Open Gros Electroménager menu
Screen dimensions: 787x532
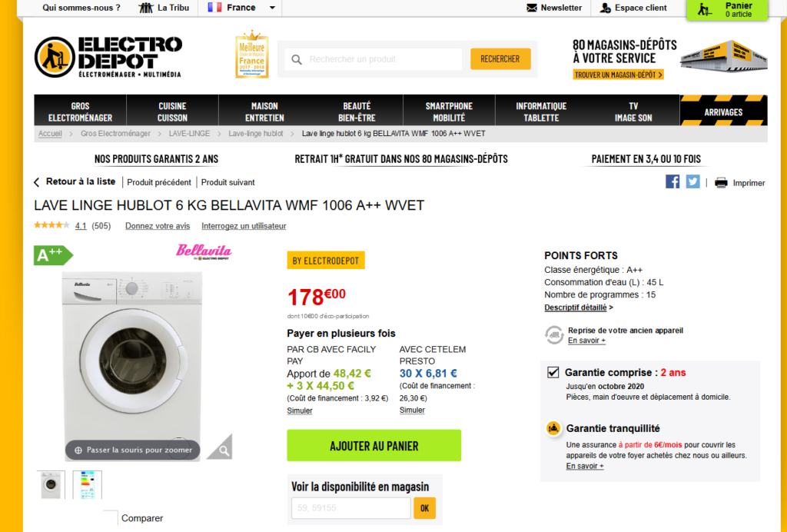click(80, 111)
